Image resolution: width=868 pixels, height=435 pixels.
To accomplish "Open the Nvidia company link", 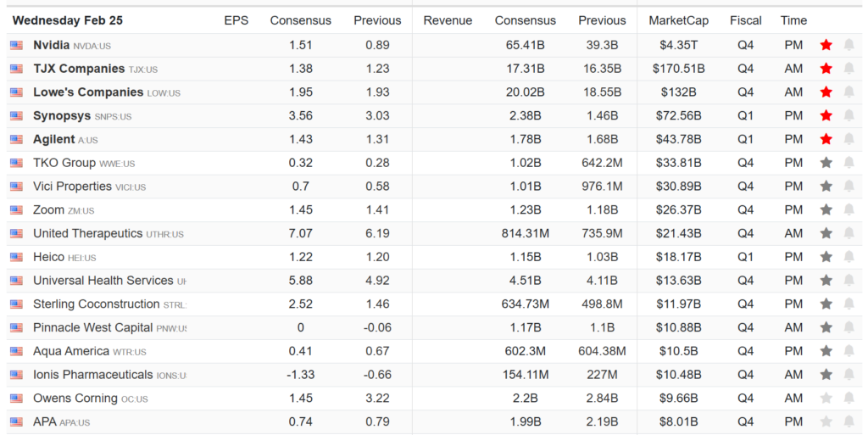I will point(51,45).
